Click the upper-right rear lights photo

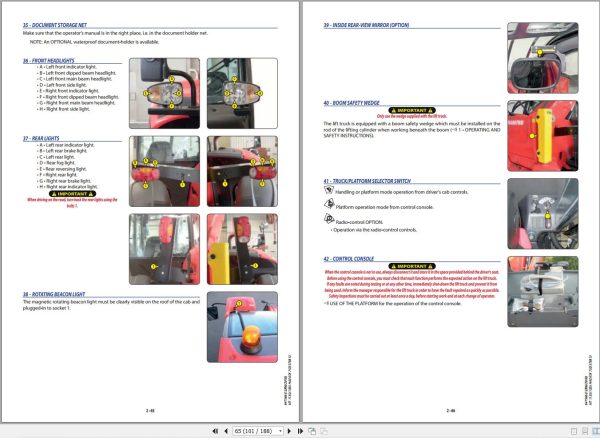[242, 171]
